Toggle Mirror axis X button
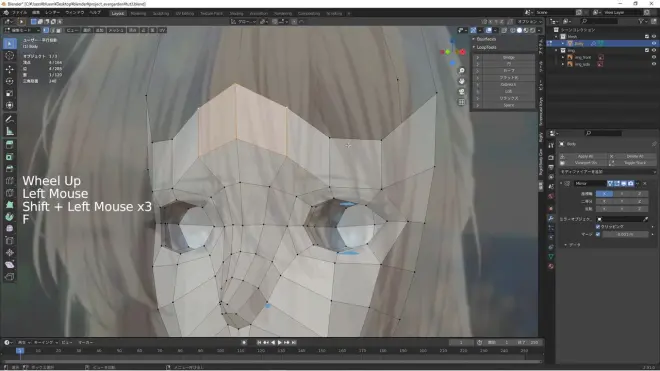Viewport: 660px width, 371px height. (x=604, y=194)
